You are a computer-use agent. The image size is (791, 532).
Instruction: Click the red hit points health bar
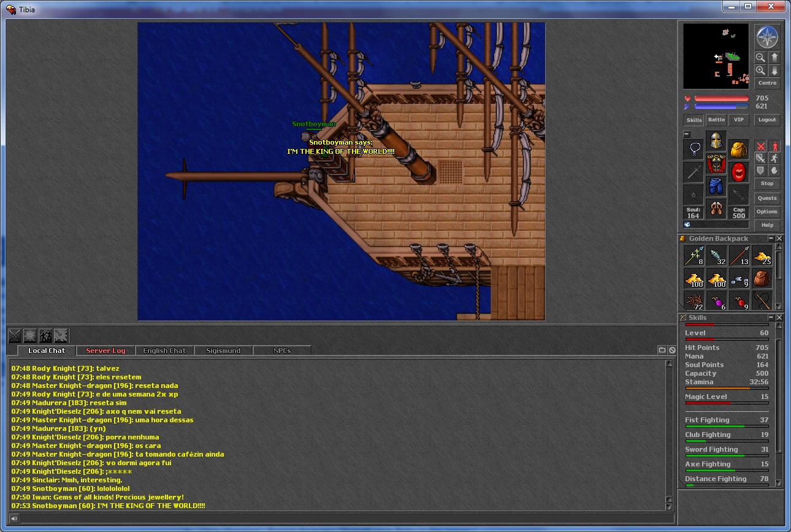(721, 98)
